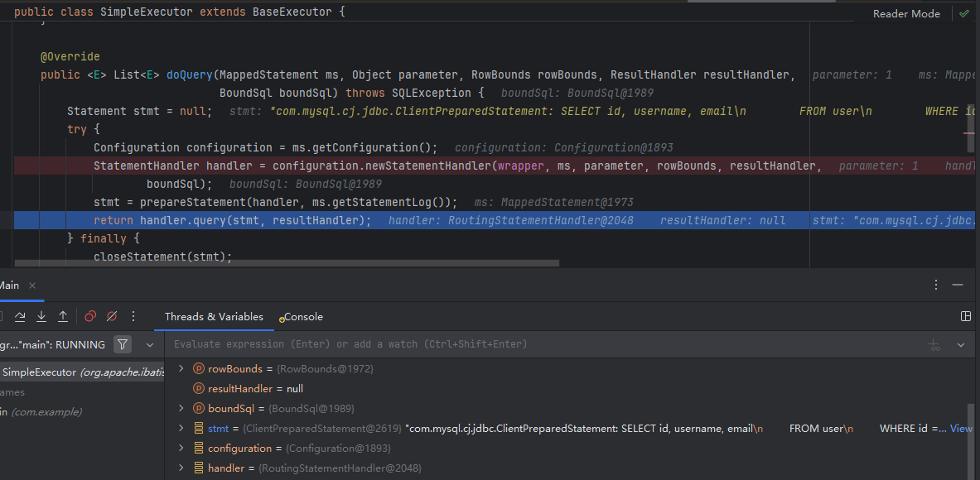Click the green inspection checkmark icon

(x=963, y=13)
